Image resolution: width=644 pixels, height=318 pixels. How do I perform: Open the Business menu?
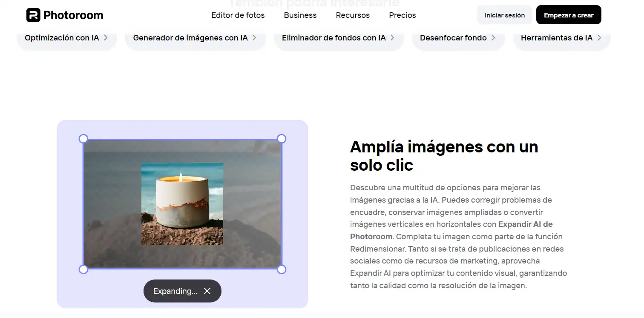(300, 15)
